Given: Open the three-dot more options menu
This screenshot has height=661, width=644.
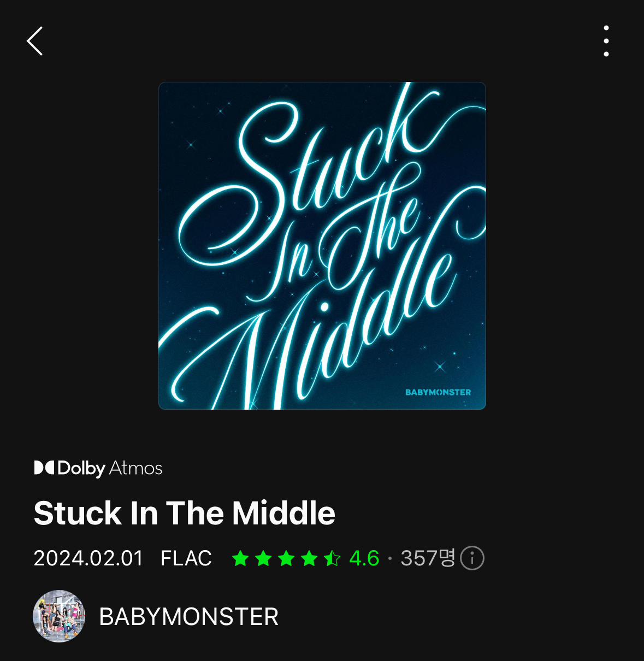Looking at the screenshot, I should (606, 41).
